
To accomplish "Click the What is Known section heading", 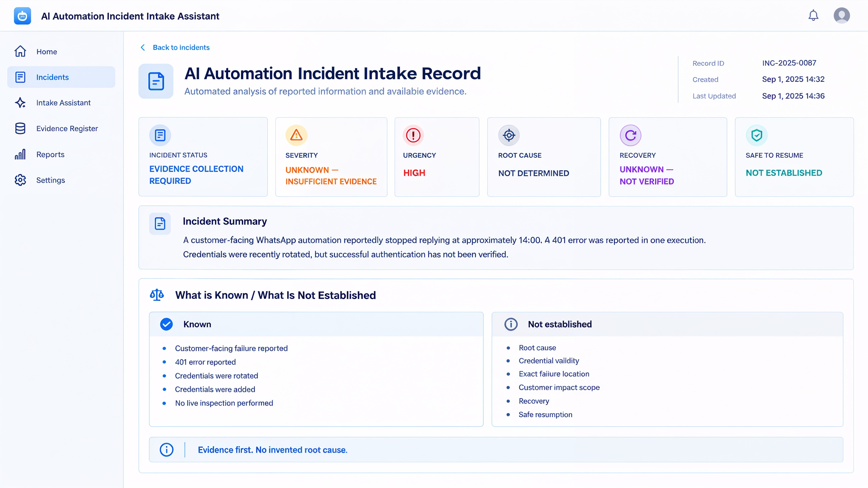I will (275, 295).
